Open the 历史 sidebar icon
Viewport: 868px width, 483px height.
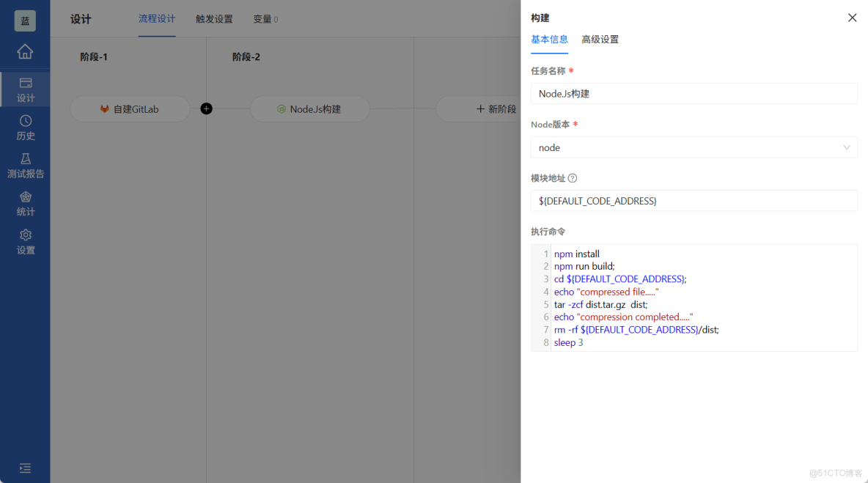click(x=25, y=126)
